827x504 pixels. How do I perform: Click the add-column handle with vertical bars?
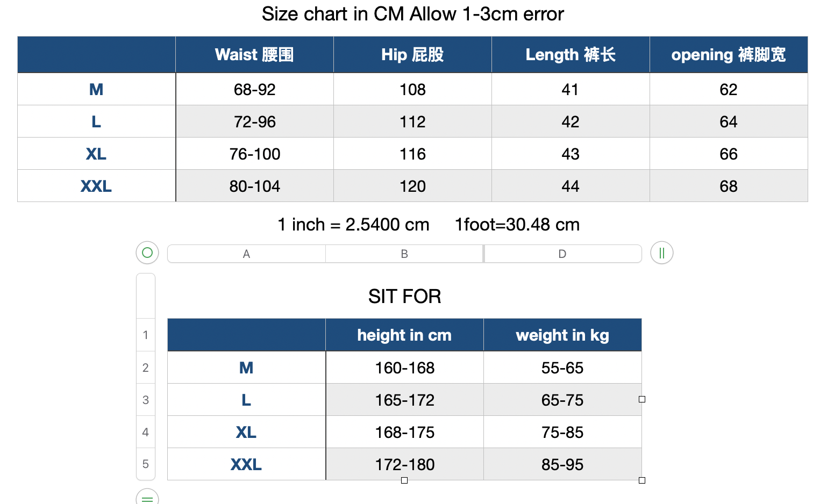662,253
